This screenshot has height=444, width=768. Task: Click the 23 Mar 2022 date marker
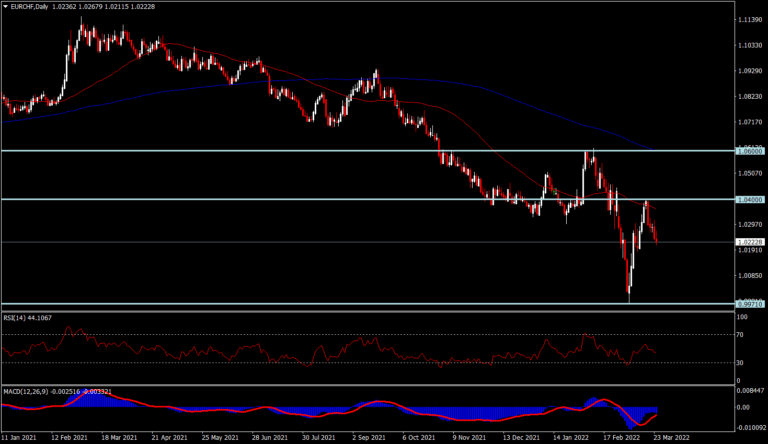[x=672, y=437]
